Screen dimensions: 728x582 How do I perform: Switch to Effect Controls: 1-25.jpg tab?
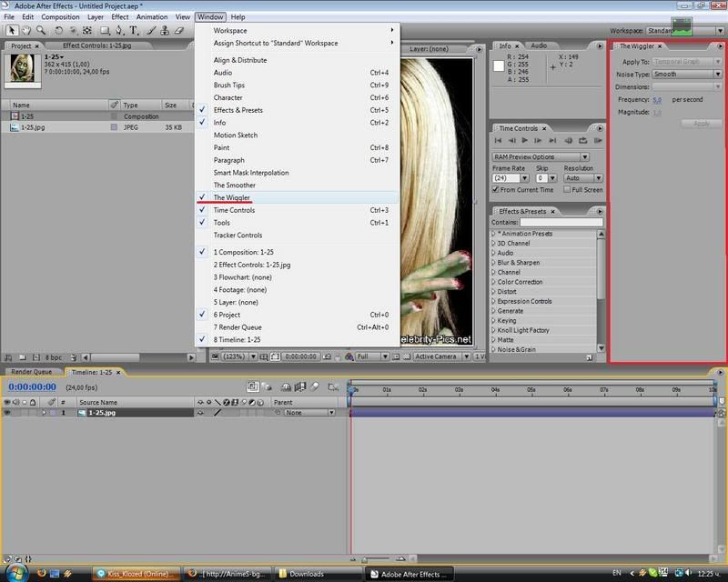point(97,45)
